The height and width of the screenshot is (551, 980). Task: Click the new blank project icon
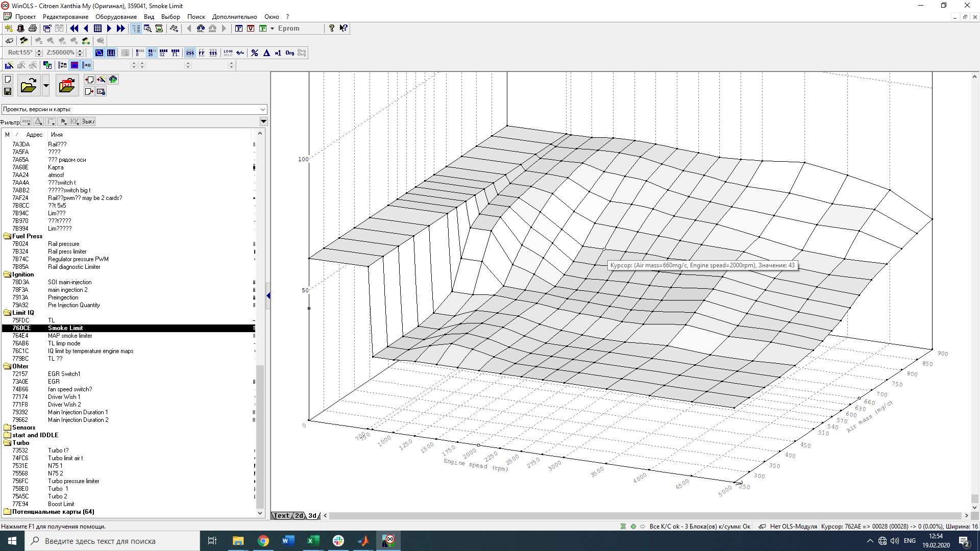point(8,80)
